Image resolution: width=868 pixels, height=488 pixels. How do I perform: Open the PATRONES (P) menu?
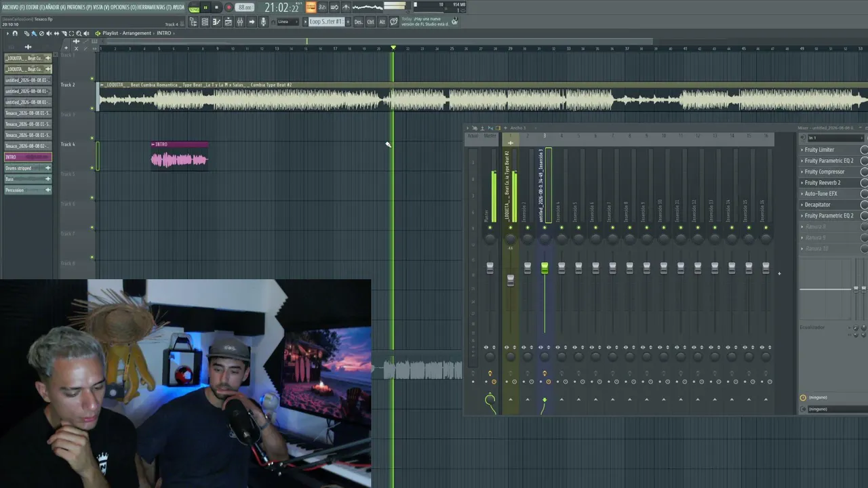click(79, 7)
